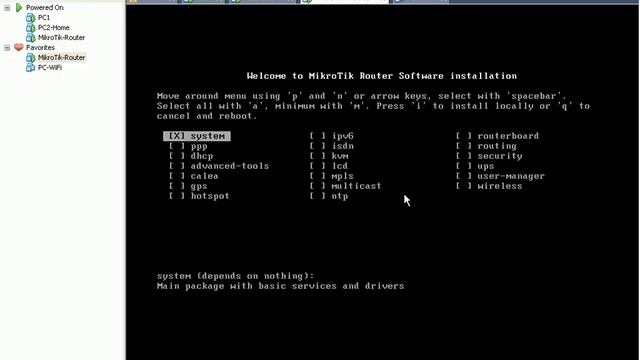Select PC1 in the sidebar tree
The width and height of the screenshot is (640, 360).
[44, 18]
